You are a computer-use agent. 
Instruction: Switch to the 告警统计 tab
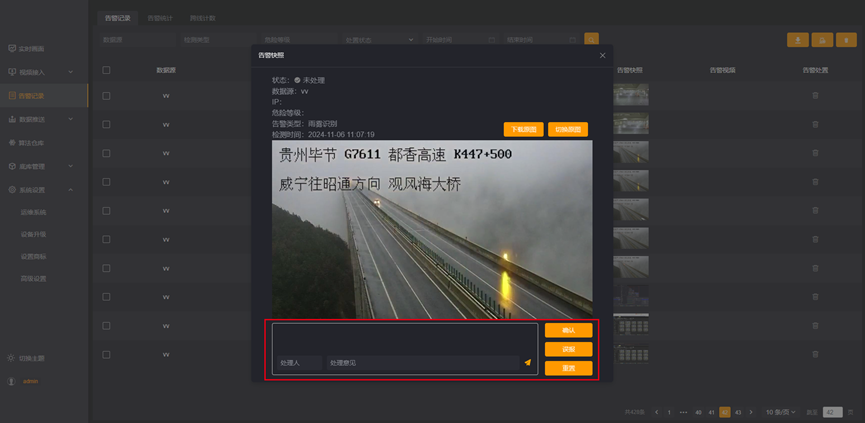pos(160,18)
